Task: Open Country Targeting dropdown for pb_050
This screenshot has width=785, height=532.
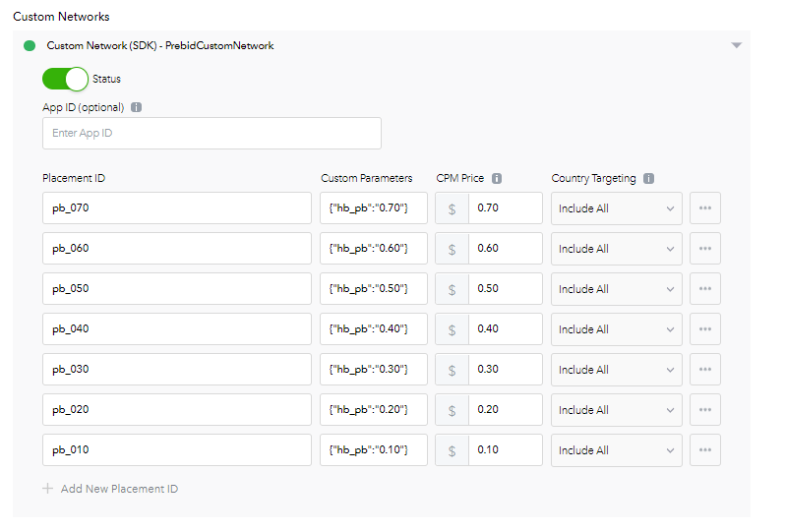Action: click(x=616, y=289)
